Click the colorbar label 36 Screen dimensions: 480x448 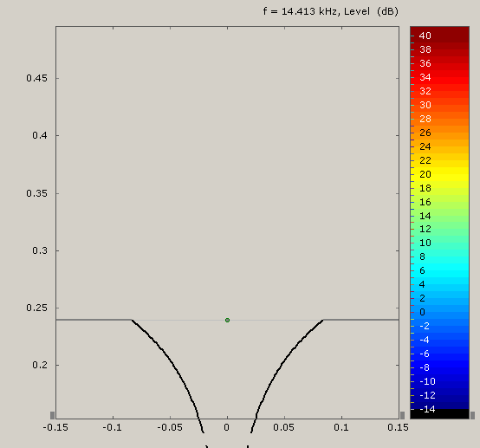(425, 63)
